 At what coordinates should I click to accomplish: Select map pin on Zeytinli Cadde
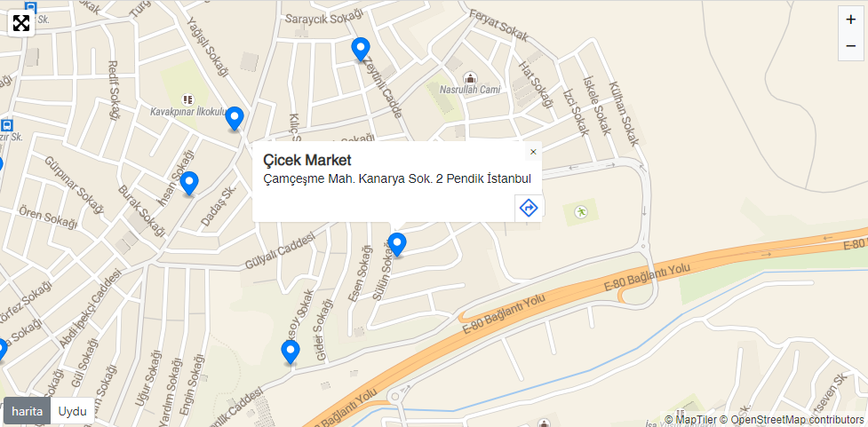click(361, 49)
